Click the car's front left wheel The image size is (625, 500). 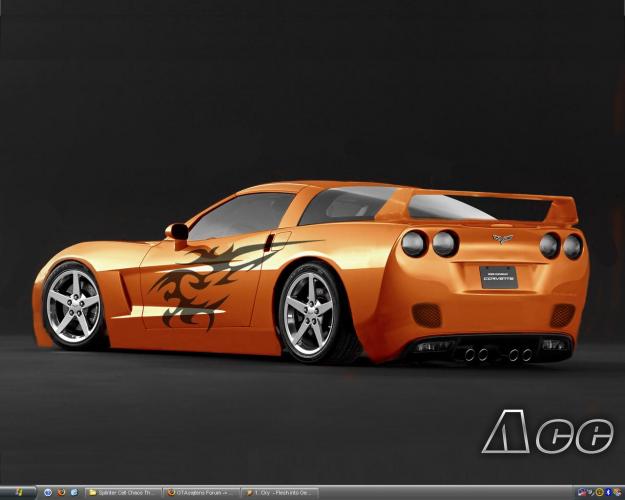[73, 305]
